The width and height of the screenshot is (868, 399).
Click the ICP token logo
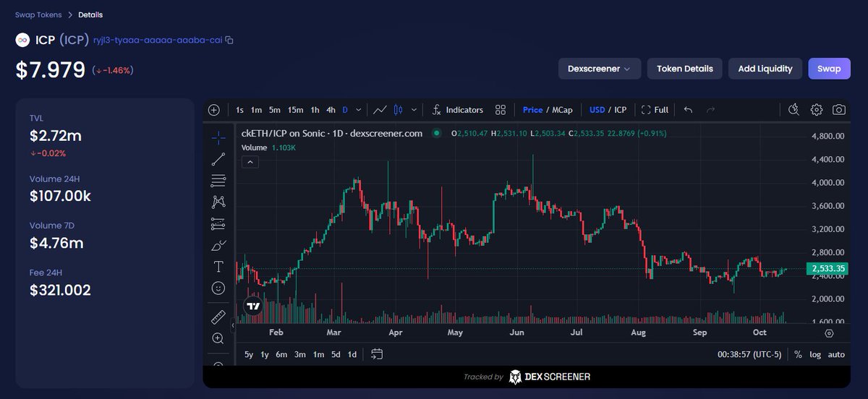22,40
